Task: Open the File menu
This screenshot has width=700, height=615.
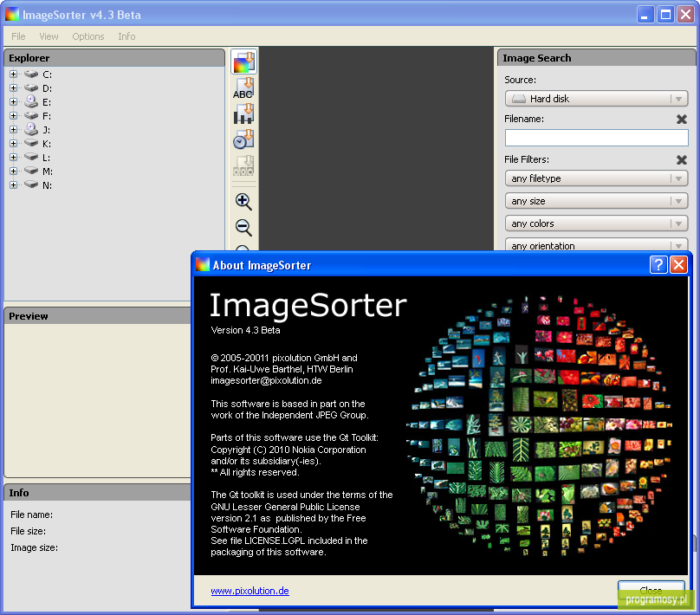Action: pyautogui.click(x=18, y=36)
